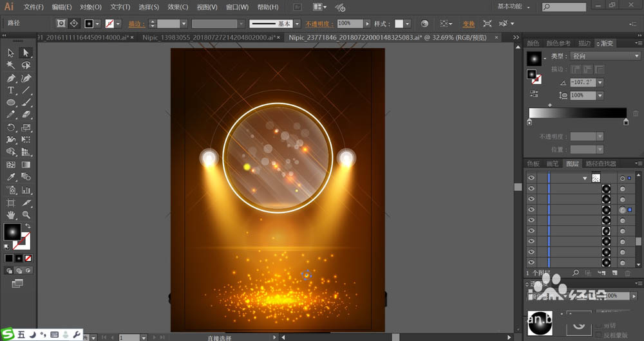This screenshot has height=341, width=644.
Task: Open the 基本功能 workspace switcher
Action: (x=513, y=6)
